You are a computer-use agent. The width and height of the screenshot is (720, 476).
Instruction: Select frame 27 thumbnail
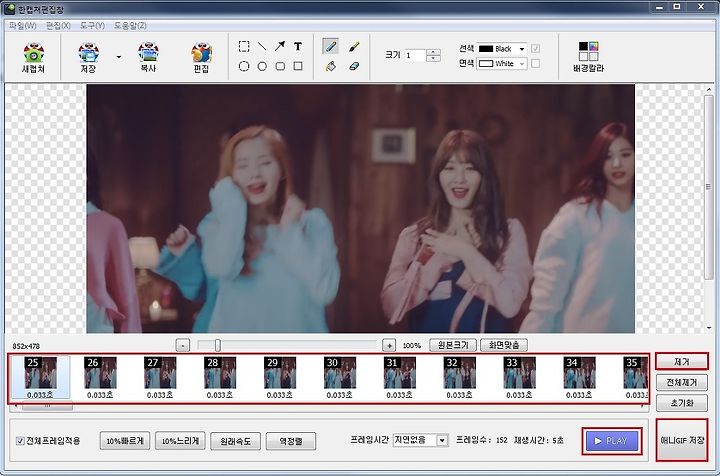point(160,377)
